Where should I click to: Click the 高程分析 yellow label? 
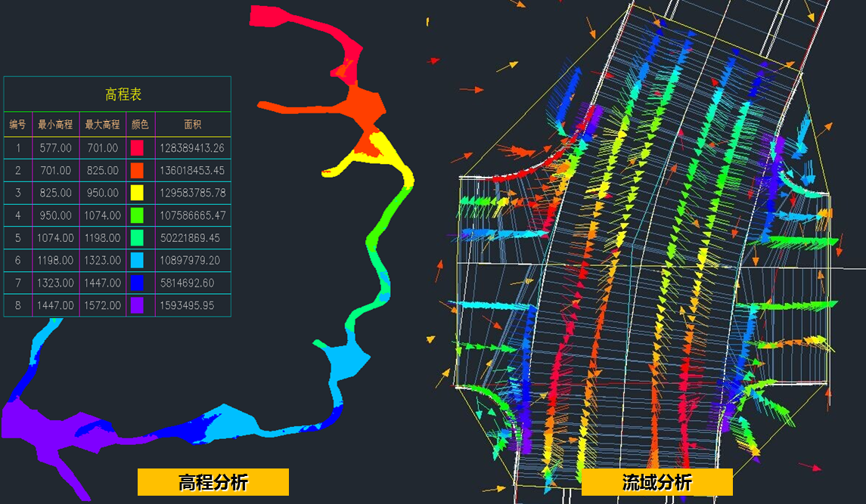point(213,482)
